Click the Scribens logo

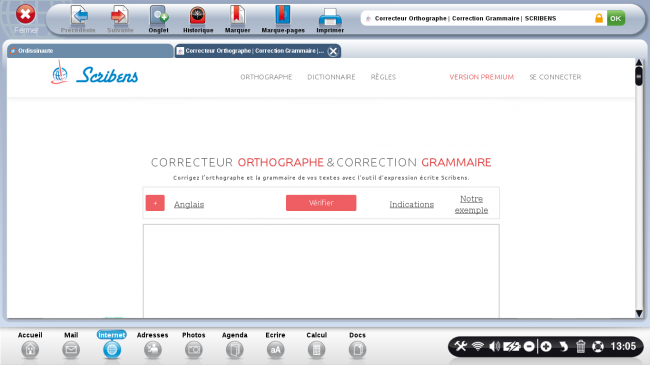coord(95,74)
